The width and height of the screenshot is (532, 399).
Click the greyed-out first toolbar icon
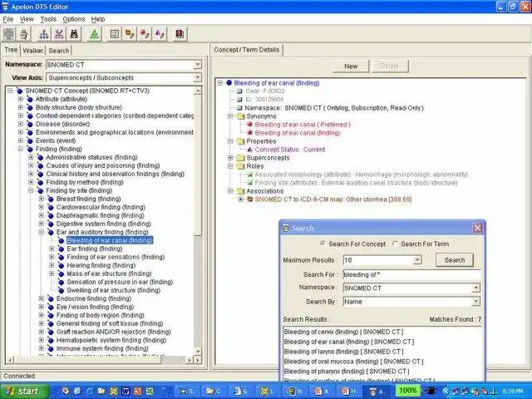tap(9, 34)
